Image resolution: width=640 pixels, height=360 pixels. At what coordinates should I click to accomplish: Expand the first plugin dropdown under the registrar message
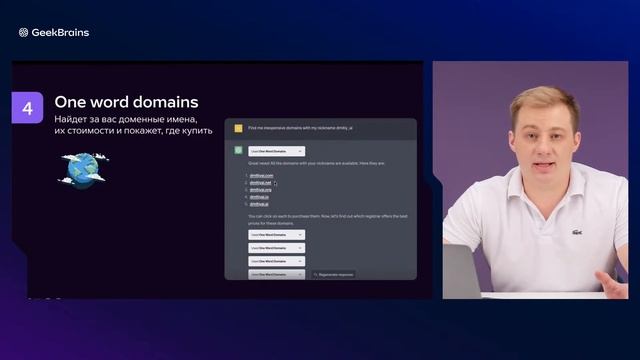(276, 235)
